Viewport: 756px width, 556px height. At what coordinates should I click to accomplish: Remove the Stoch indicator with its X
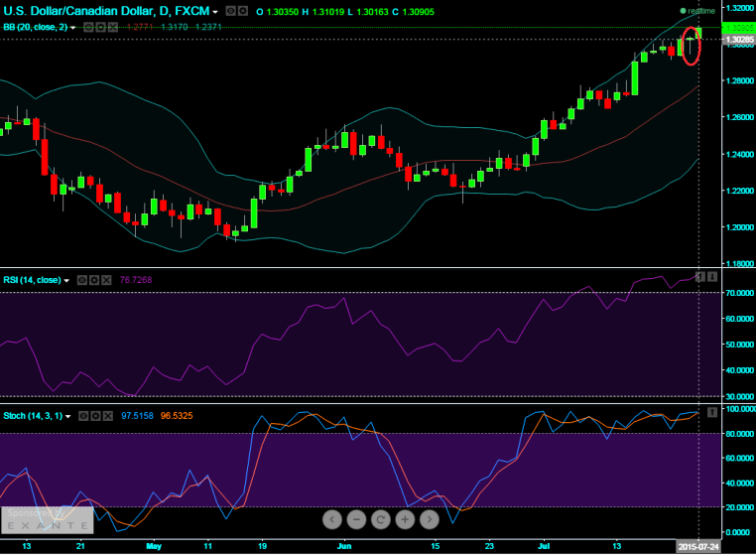point(107,416)
